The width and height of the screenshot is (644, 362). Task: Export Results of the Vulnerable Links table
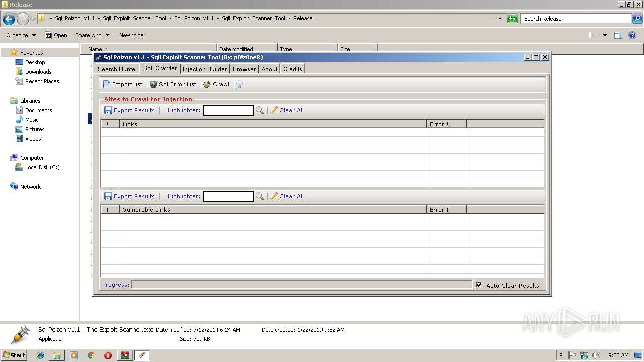coord(129,196)
